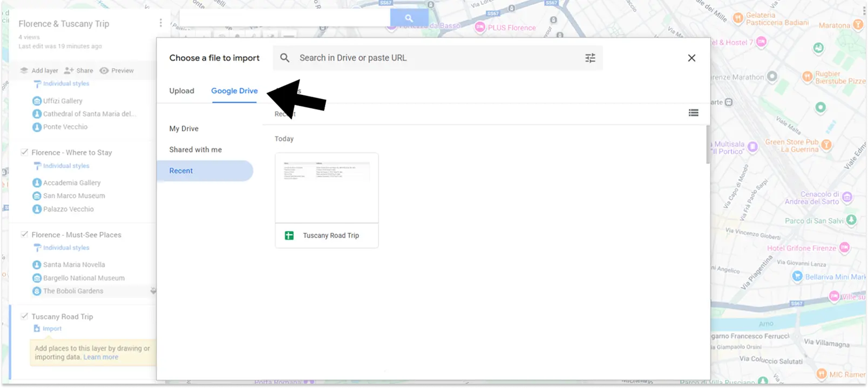868x388 pixels.
Task: Click the Import file icon under Tuscany Road Trip
Action: (x=37, y=329)
